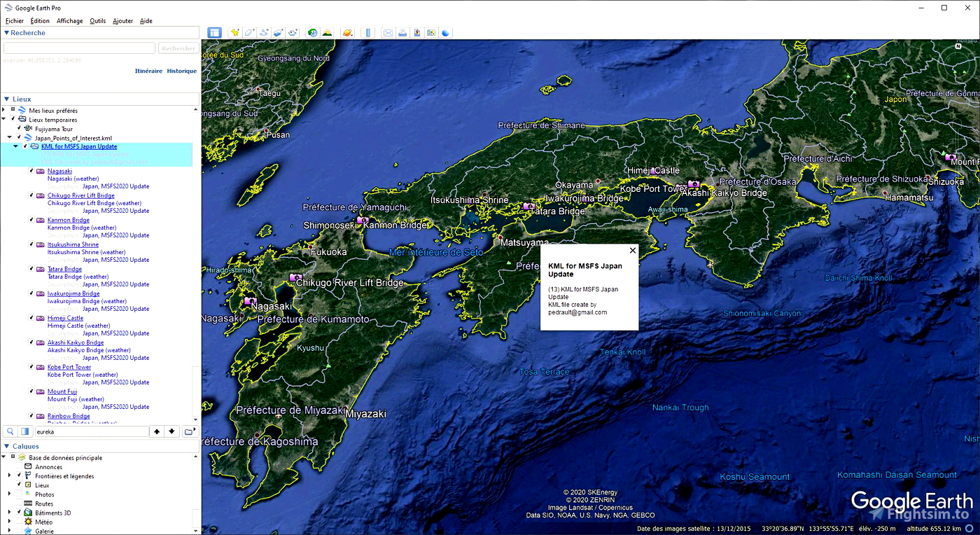The height and width of the screenshot is (535, 980).
Task: Collapse the KML for MSFS Japan Update folder
Action: [x=16, y=146]
